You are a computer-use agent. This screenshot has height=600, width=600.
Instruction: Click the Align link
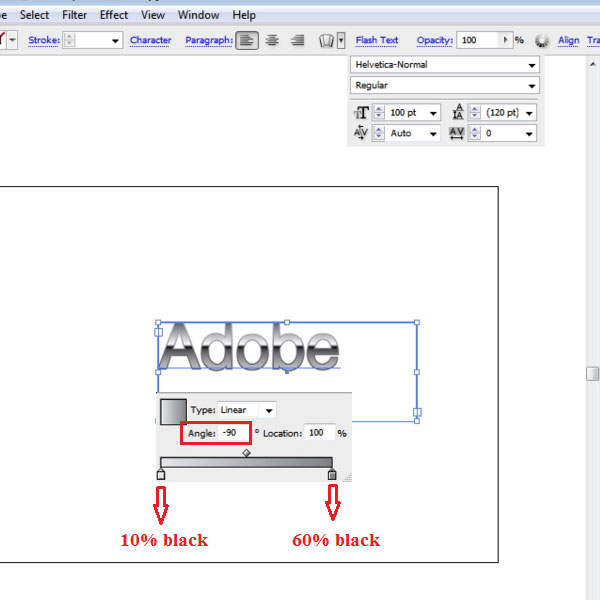click(x=568, y=40)
